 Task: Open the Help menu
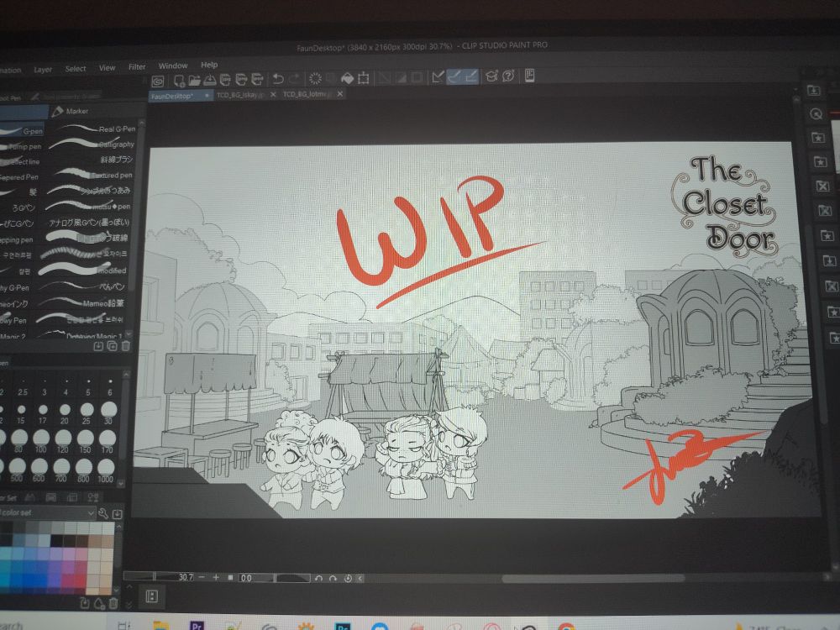(209, 65)
